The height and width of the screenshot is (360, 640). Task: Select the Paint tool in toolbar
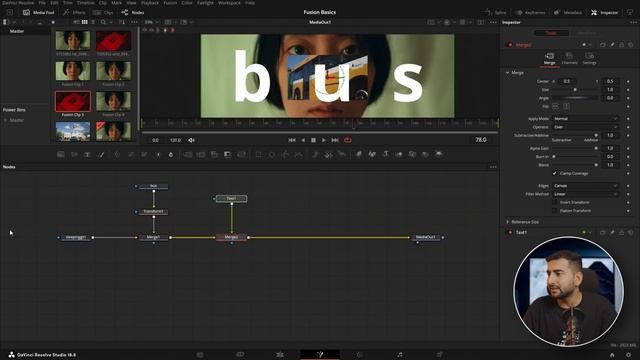pyautogui.click(x=101, y=154)
